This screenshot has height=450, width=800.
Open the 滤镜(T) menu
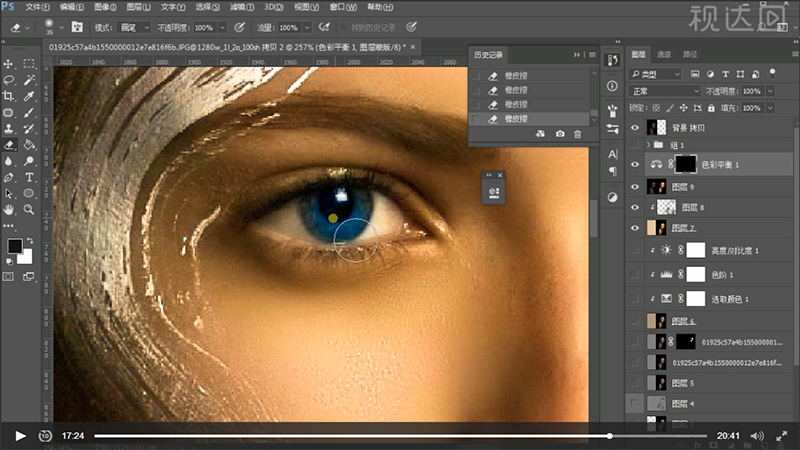point(242,7)
